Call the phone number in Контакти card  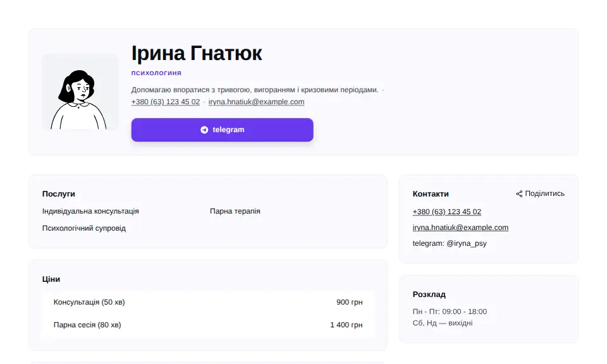[x=447, y=212]
